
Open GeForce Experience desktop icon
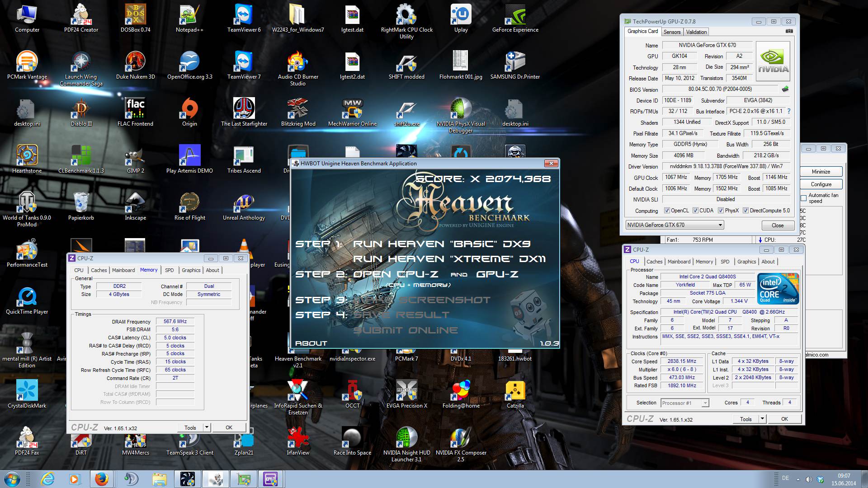pos(515,18)
